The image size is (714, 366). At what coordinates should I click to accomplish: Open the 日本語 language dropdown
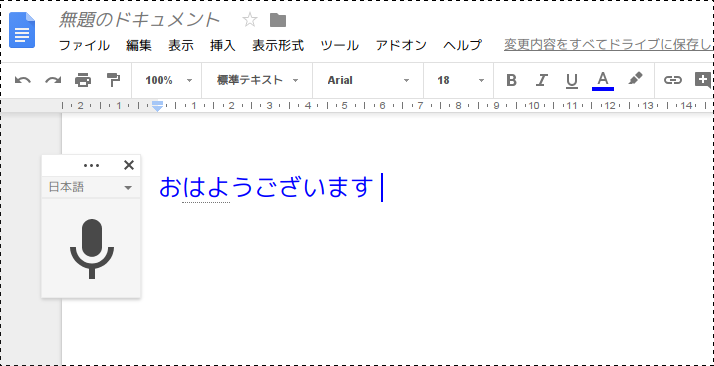(91, 187)
